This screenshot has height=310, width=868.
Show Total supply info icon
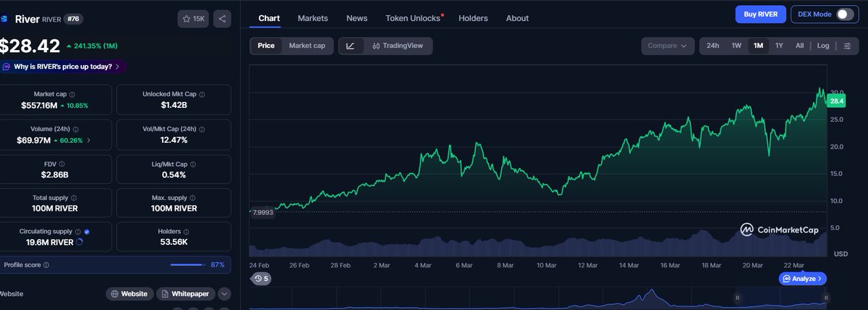[x=74, y=198]
